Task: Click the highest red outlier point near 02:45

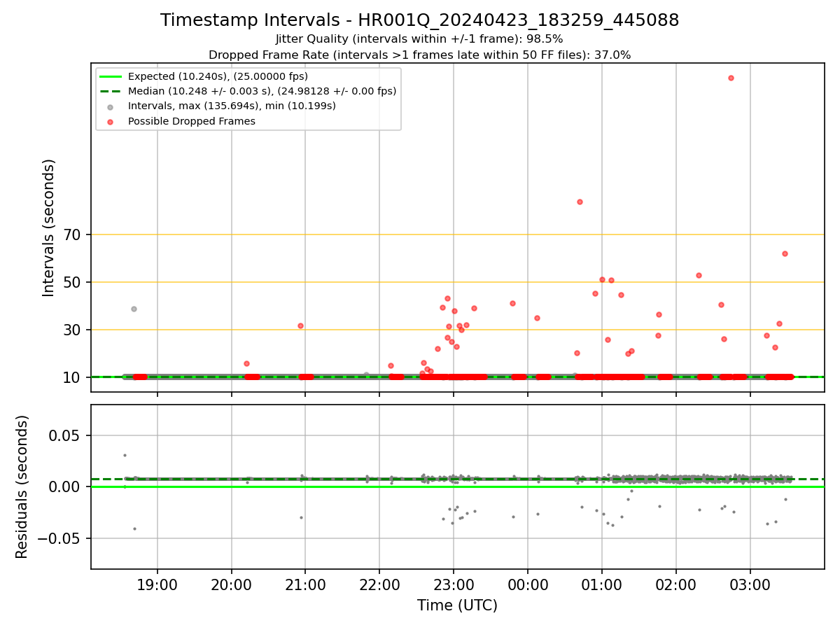Action: point(731,78)
